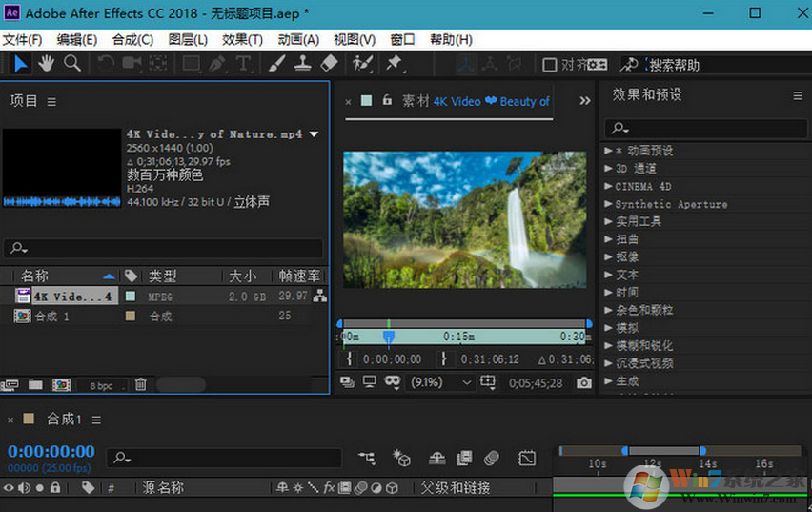Create a new folder in project panel
Screen dimensions: 812x512
pyautogui.click(x=35, y=384)
